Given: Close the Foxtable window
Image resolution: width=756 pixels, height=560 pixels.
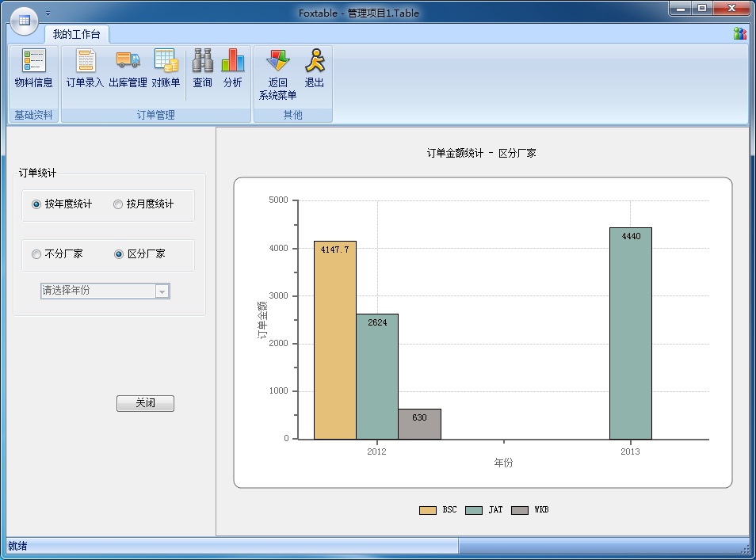Looking at the screenshot, I should [731, 8].
